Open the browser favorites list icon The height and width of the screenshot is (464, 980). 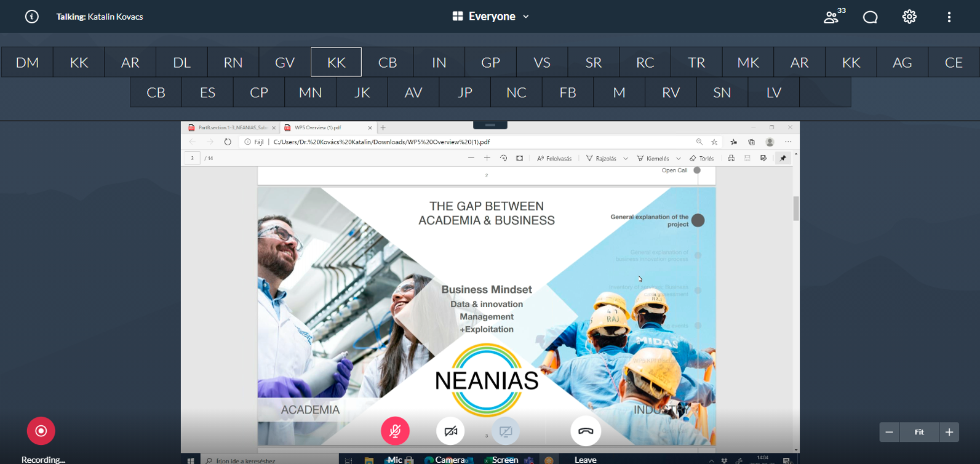tap(733, 142)
